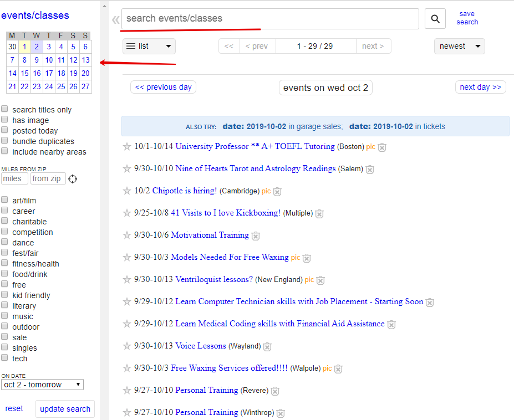
Task: Select day 2 in the calendar
Action: click(x=37, y=47)
